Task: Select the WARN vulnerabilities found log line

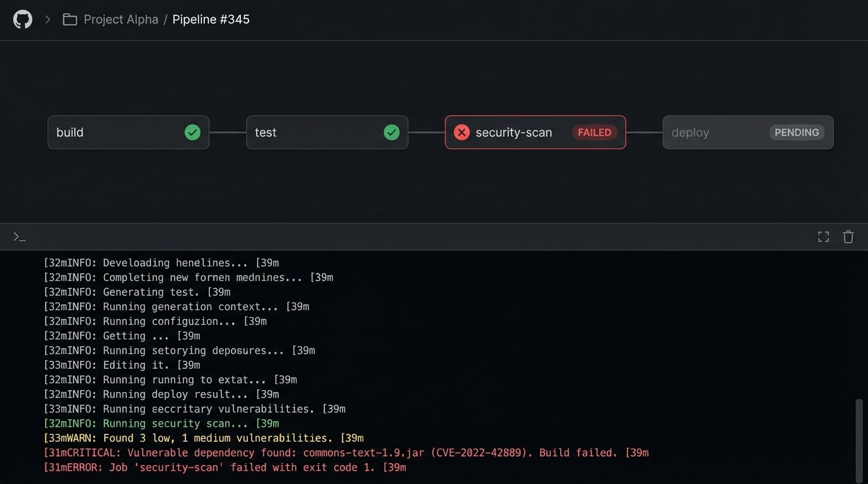Action: (203, 438)
